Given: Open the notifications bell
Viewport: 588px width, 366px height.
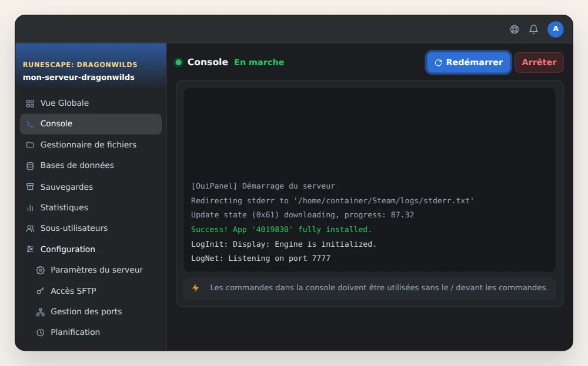Looking at the screenshot, I should (x=533, y=29).
